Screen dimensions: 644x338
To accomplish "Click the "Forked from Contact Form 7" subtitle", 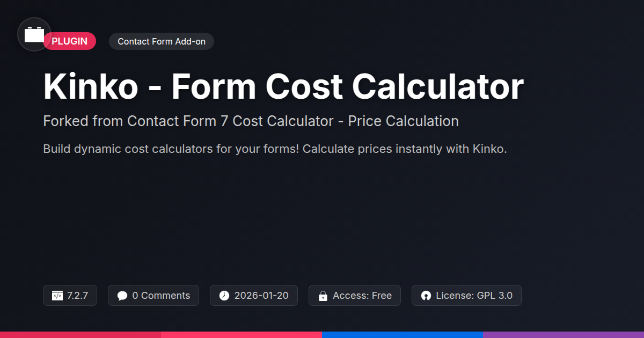I will tap(251, 121).
